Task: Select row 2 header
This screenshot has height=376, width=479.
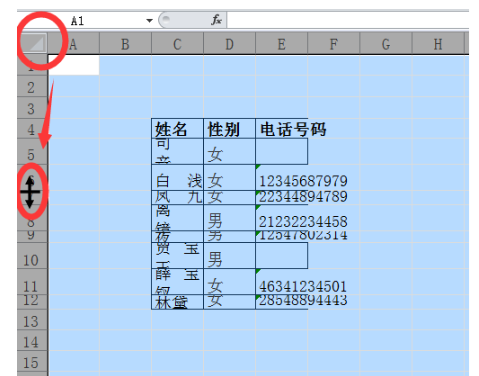Action: (32, 87)
